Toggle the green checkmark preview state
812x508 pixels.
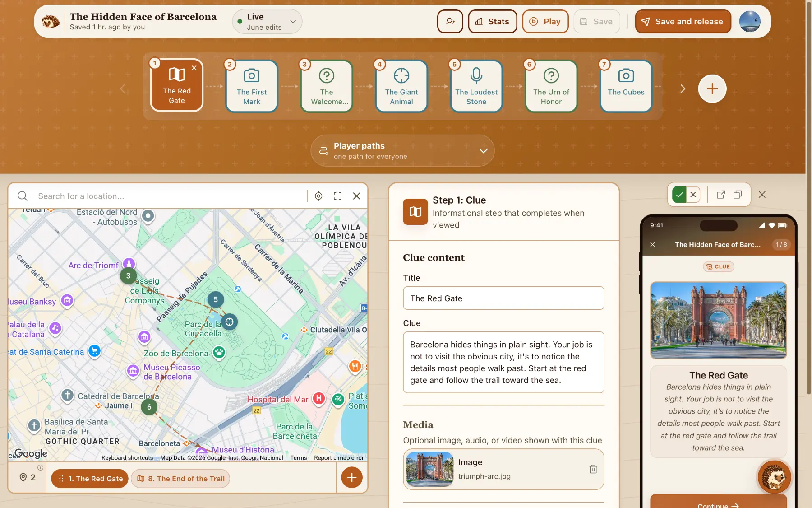click(x=679, y=195)
